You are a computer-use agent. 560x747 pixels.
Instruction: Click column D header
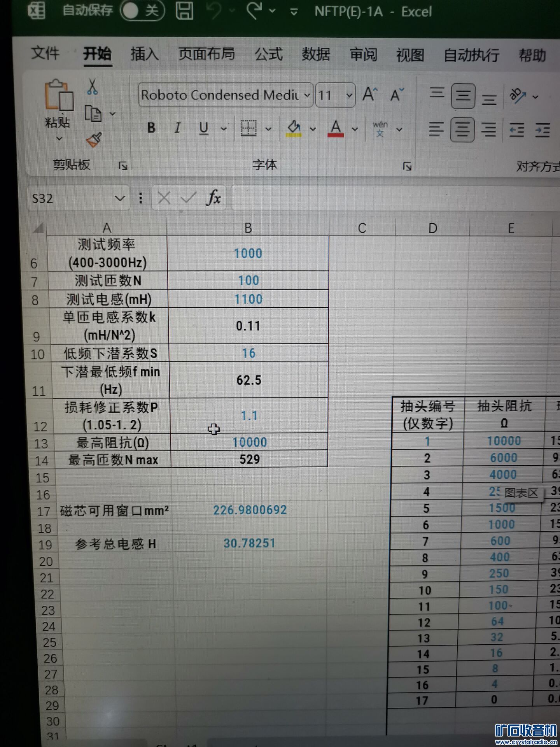432,228
